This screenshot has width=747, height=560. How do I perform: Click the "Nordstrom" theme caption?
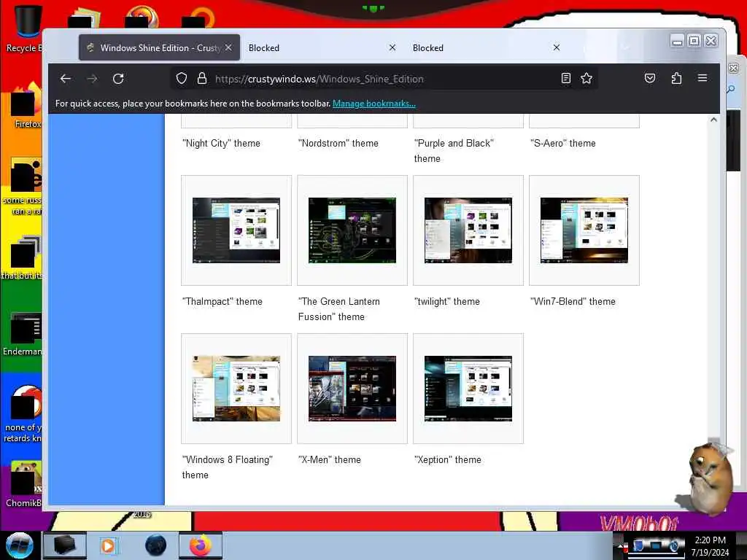pyautogui.click(x=338, y=144)
